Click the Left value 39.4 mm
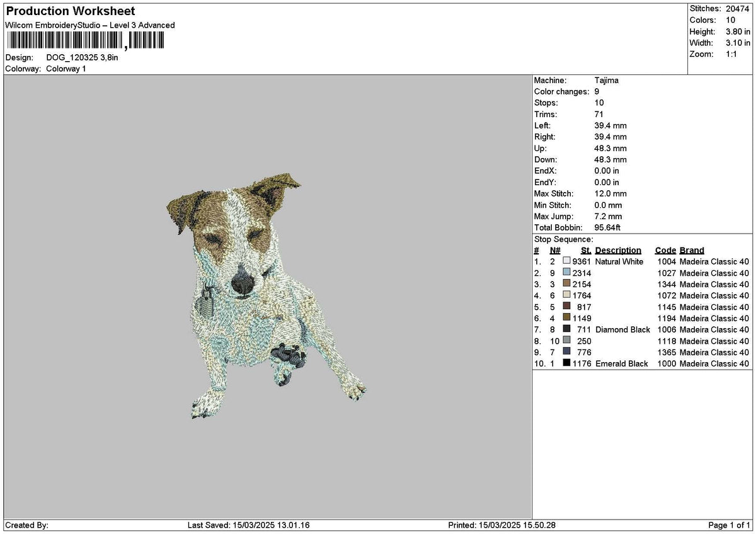 point(610,126)
